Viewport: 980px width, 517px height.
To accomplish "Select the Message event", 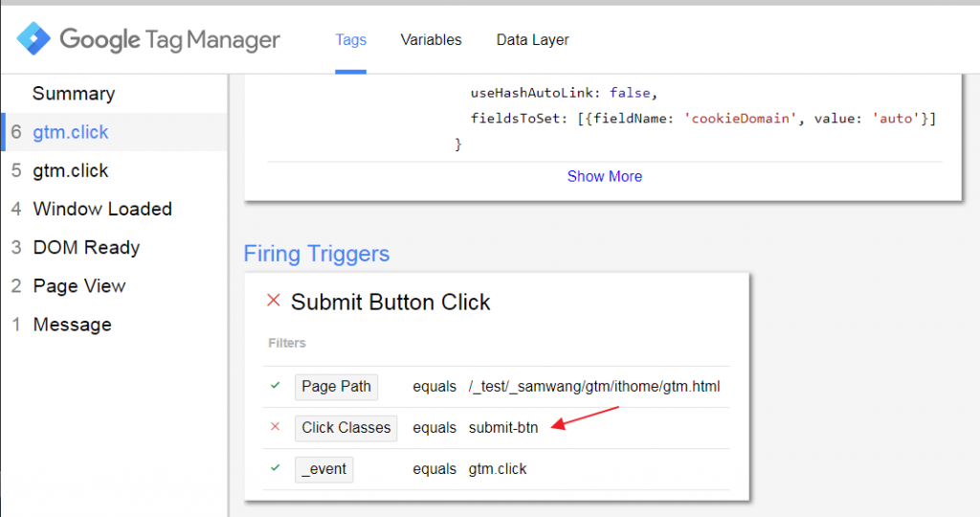I will click(x=114, y=325).
